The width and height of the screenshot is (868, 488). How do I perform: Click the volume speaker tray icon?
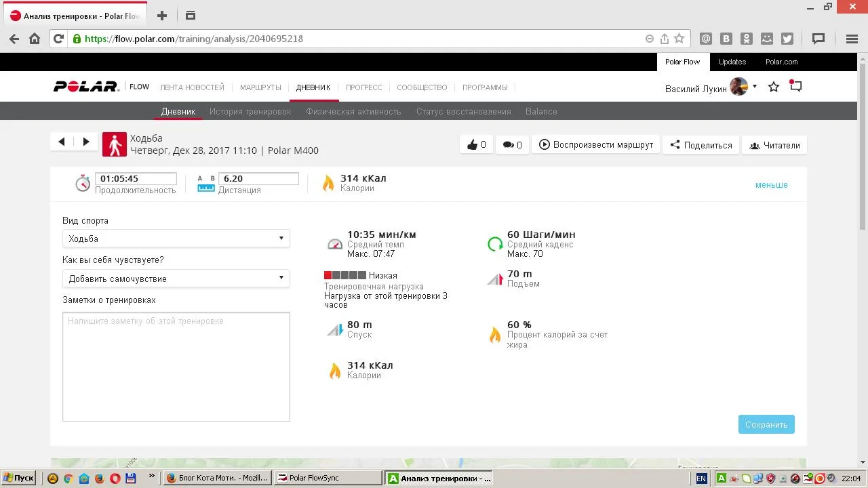coord(832,478)
